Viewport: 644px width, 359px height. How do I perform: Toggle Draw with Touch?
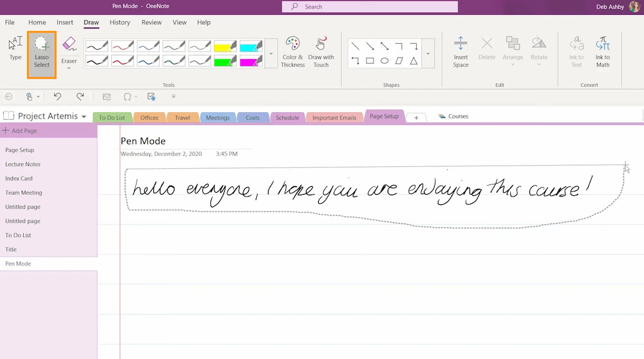point(321,52)
